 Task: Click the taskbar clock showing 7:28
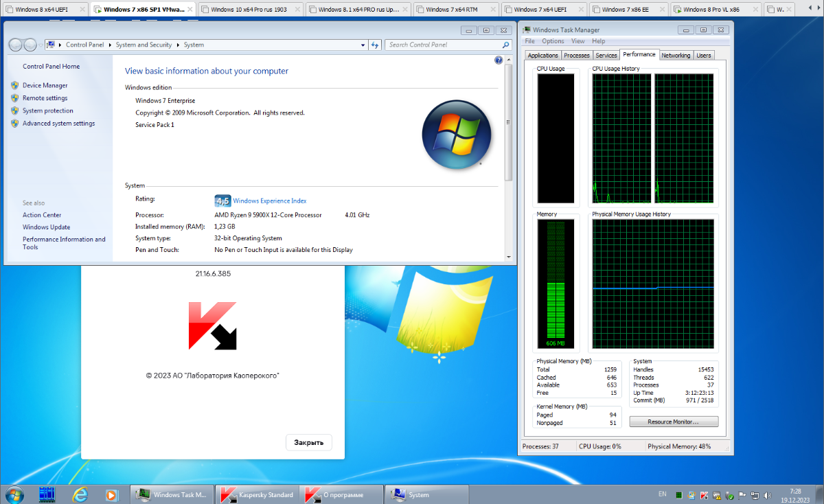(x=796, y=495)
